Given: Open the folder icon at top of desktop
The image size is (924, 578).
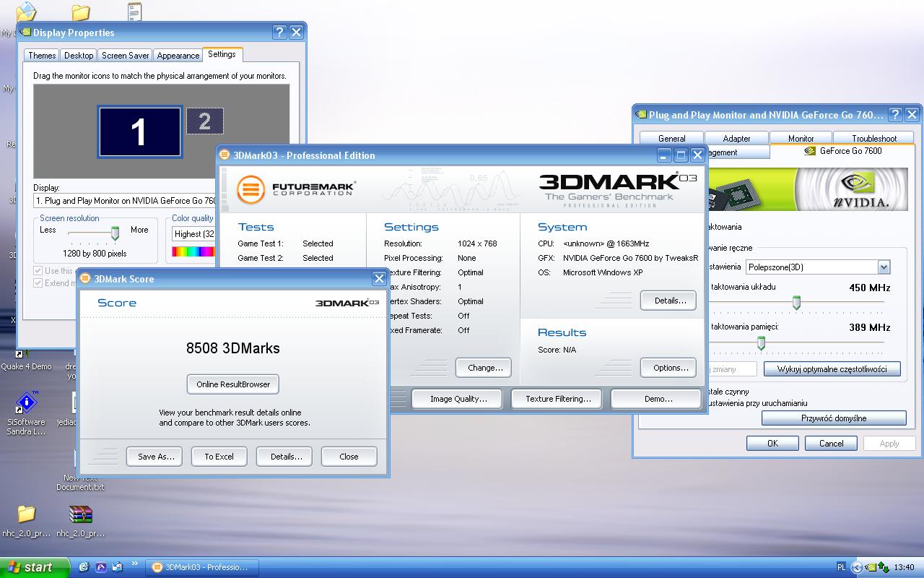Looking at the screenshot, I should pos(80,13).
